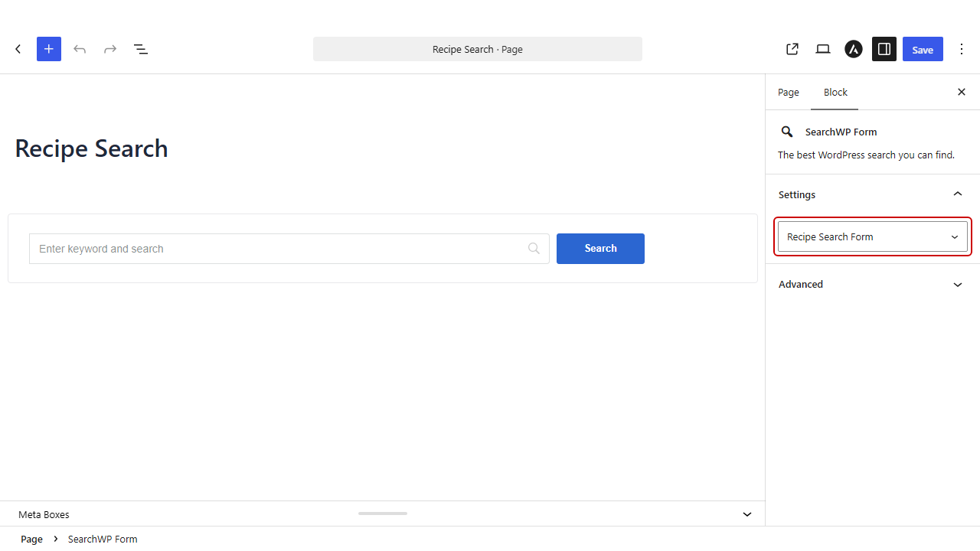The height and width of the screenshot is (551, 980).
Task: Collapse the Settings panel
Action: click(873, 194)
